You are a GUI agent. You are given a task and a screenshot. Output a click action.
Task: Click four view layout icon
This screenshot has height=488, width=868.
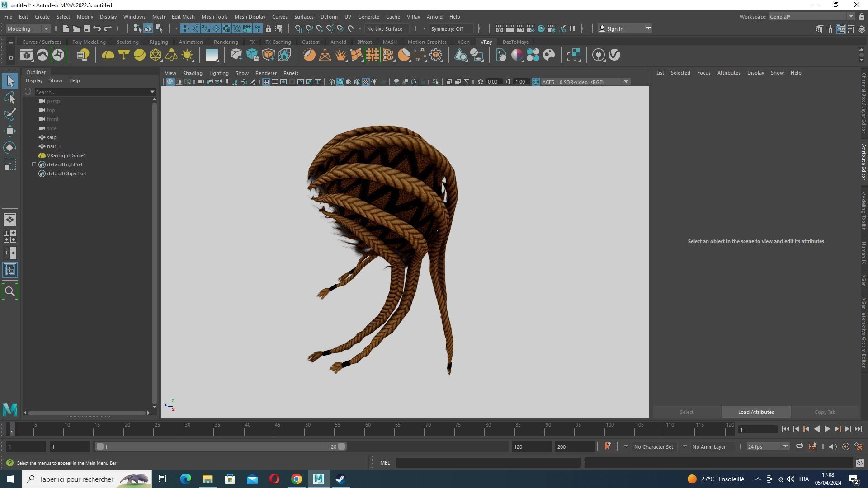pyautogui.click(x=10, y=236)
